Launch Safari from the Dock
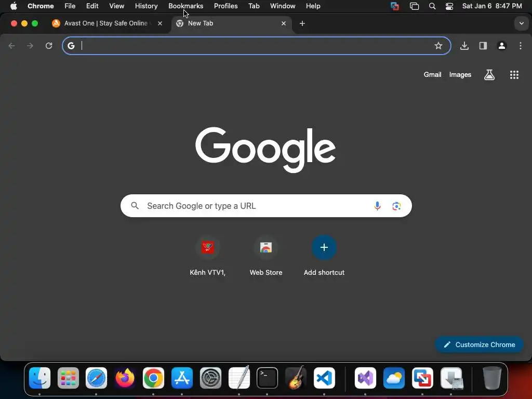The image size is (532, 399). [x=96, y=378]
